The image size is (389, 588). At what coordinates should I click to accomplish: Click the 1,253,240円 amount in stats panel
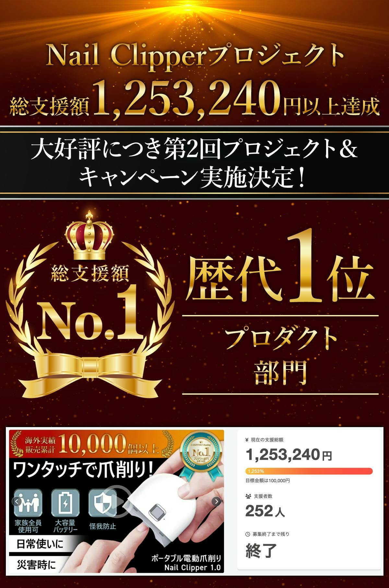point(289,455)
